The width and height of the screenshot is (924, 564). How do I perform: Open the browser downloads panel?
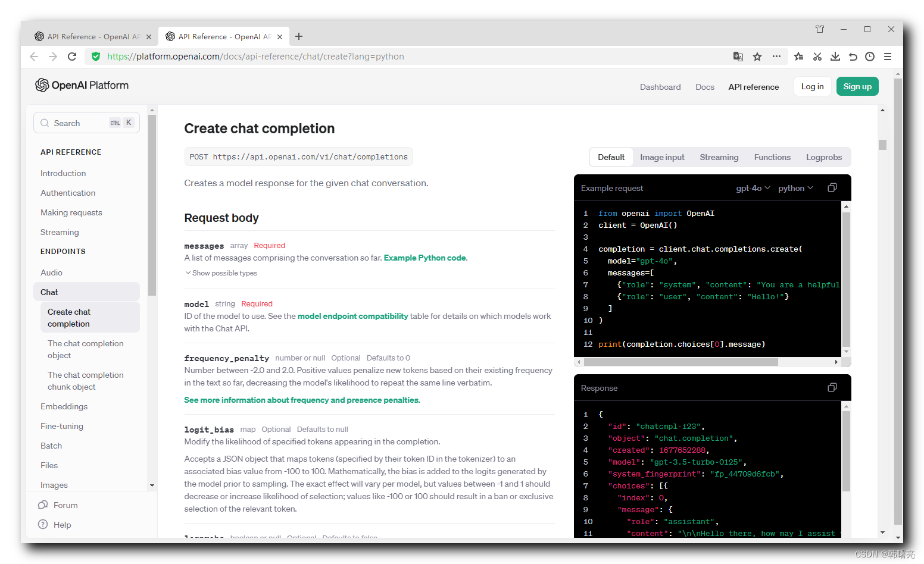point(835,57)
